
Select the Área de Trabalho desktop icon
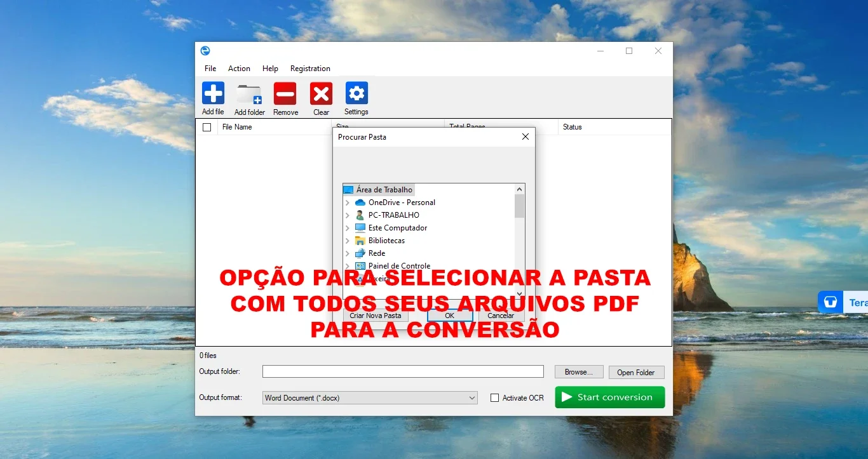coord(348,190)
